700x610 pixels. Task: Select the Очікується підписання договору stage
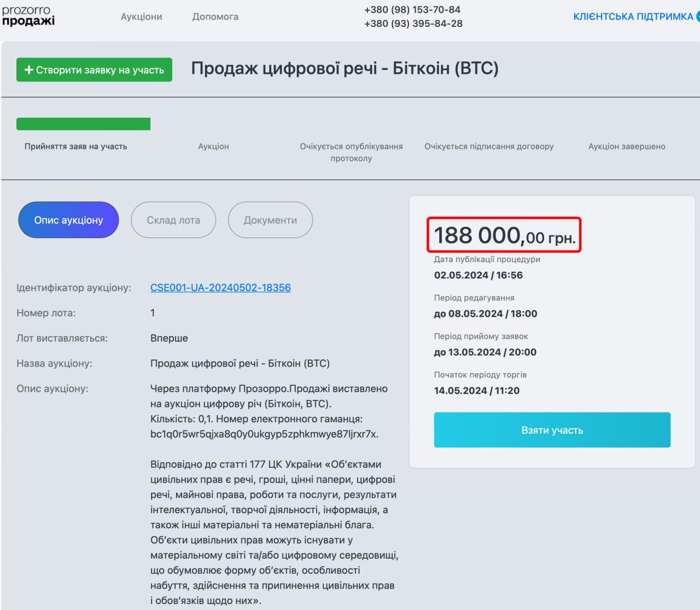click(489, 147)
